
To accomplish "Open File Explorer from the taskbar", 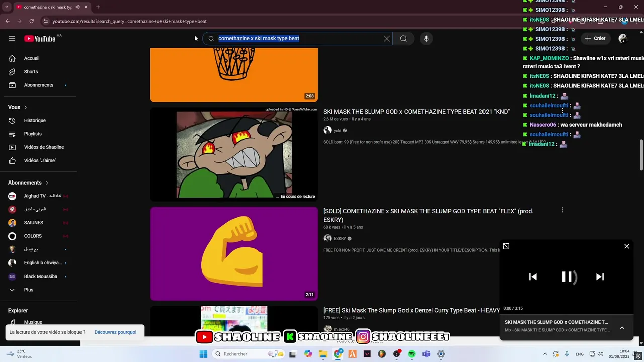I will [x=323, y=354].
